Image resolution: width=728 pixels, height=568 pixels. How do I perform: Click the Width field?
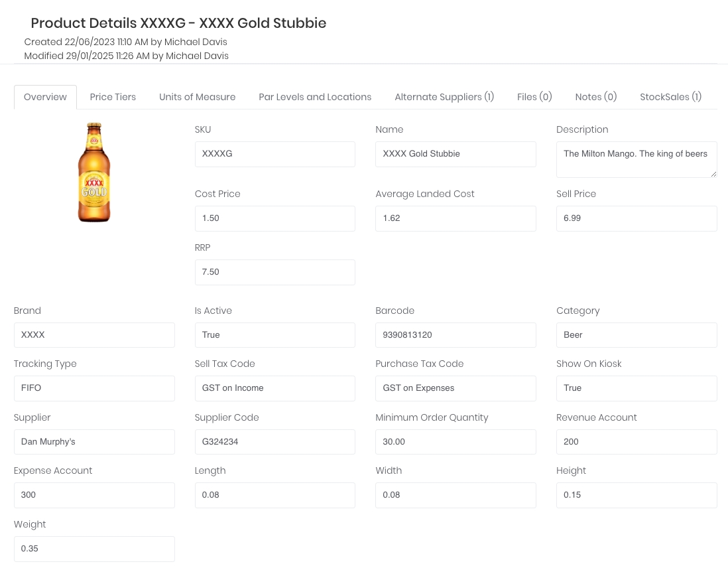coord(455,496)
